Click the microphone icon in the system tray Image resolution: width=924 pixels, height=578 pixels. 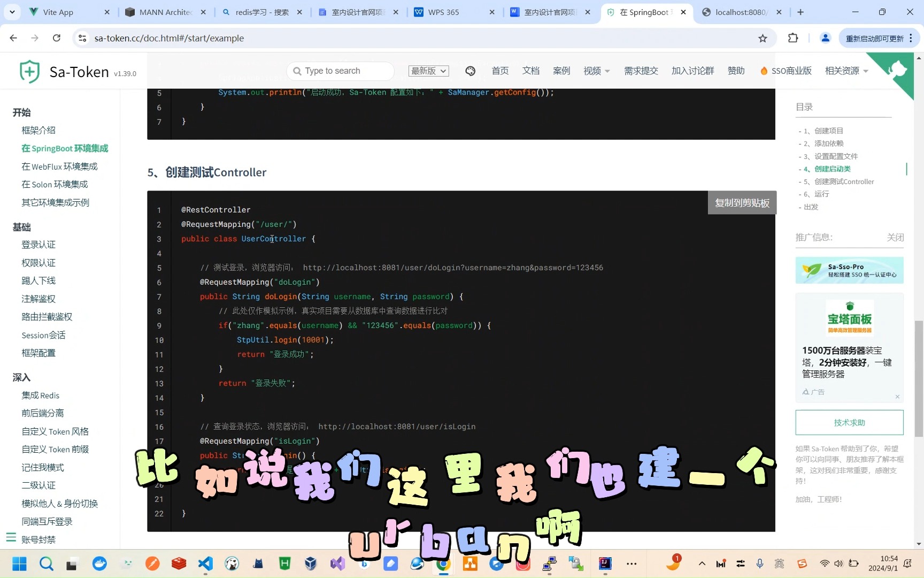pos(760,564)
